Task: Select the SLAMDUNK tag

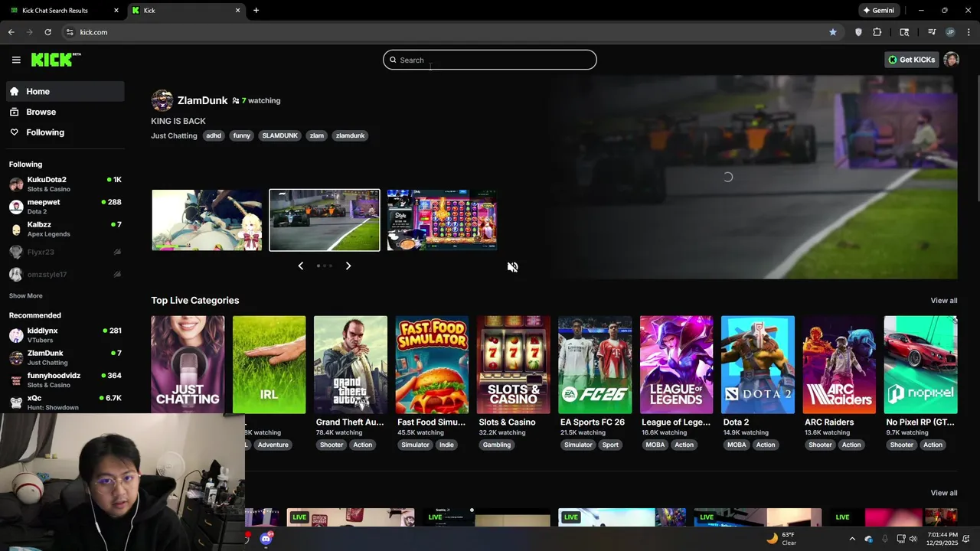Action: (x=279, y=135)
